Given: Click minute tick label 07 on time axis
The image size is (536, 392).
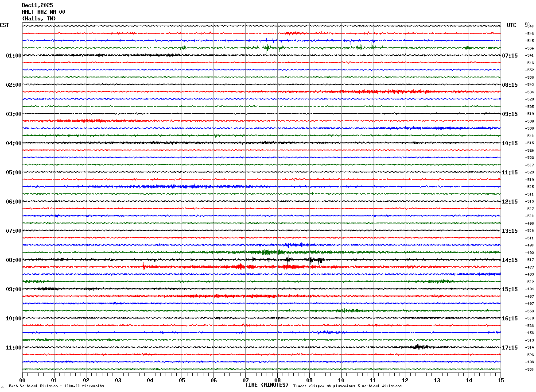Looking at the screenshot, I should coord(245,380).
